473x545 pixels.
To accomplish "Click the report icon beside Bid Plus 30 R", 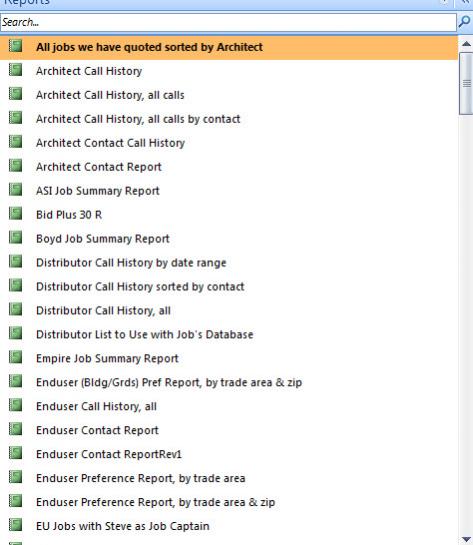I will [x=15, y=213].
